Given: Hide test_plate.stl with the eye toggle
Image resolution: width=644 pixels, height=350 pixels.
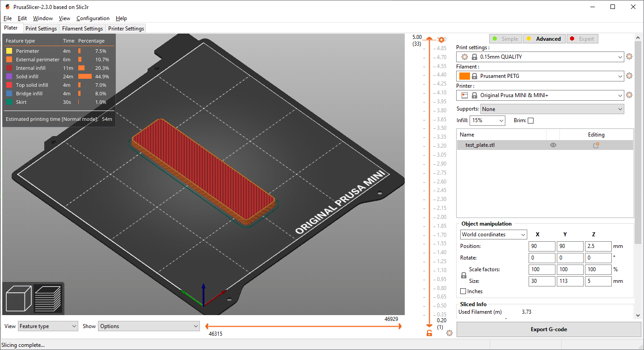Looking at the screenshot, I should click(x=553, y=145).
